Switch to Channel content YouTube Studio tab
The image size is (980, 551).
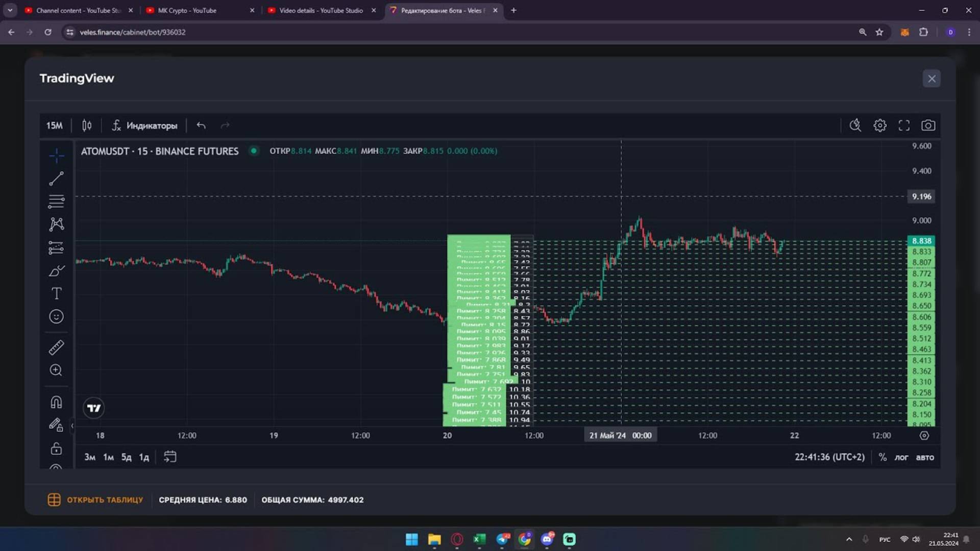79,10
